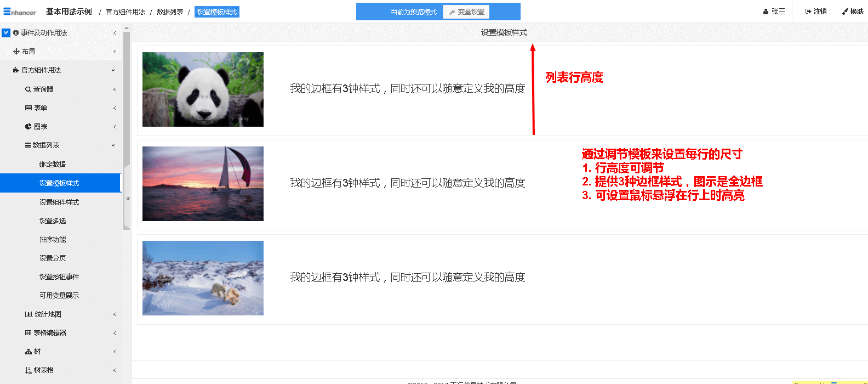
Task: Click the panda thumbnail image
Action: pyautogui.click(x=203, y=89)
